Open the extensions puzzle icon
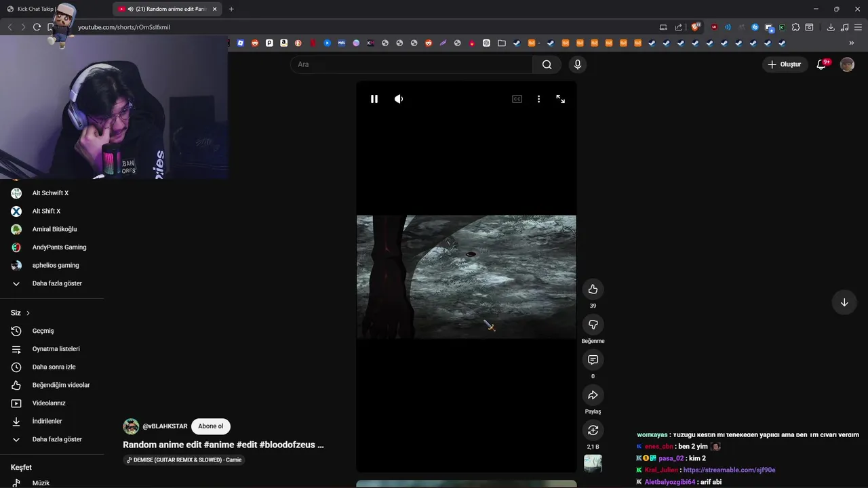 [795, 27]
